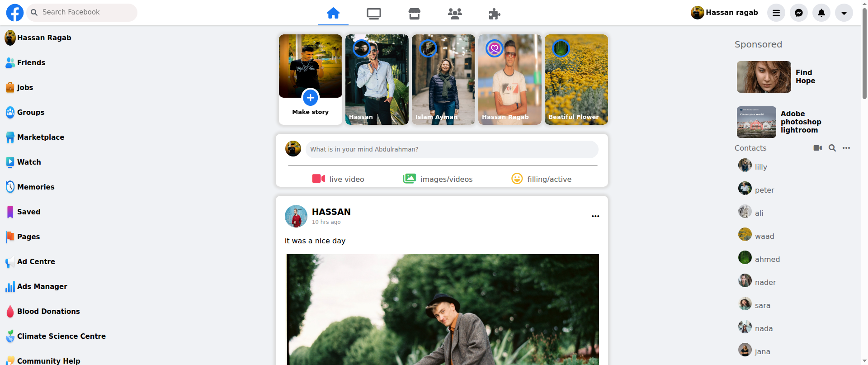Open chat with ali

click(x=751, y=213)
